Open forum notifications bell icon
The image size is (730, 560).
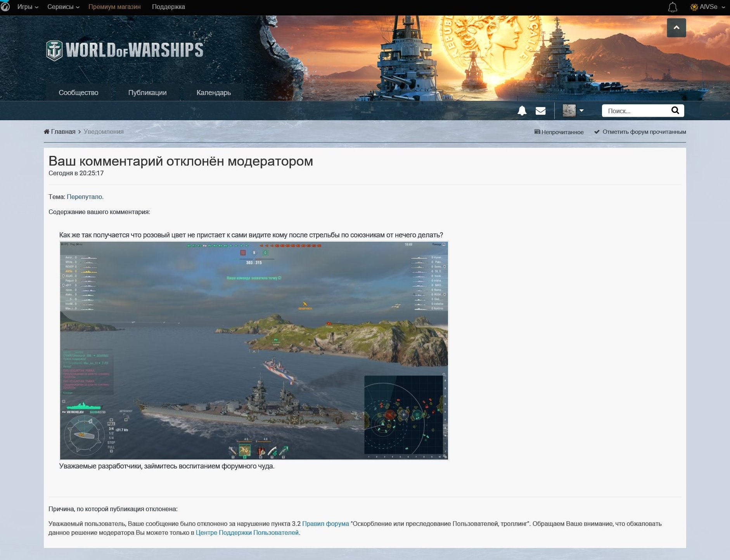tap(522, 111)
